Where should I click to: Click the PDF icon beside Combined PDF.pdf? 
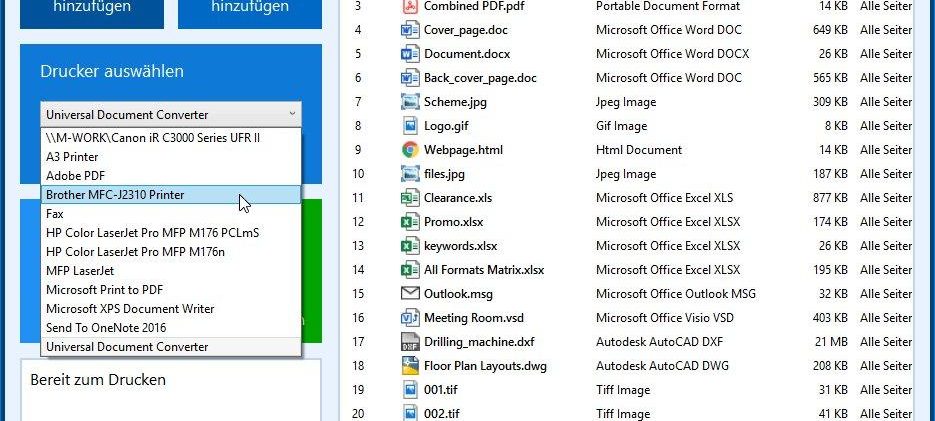click(409, 6)
